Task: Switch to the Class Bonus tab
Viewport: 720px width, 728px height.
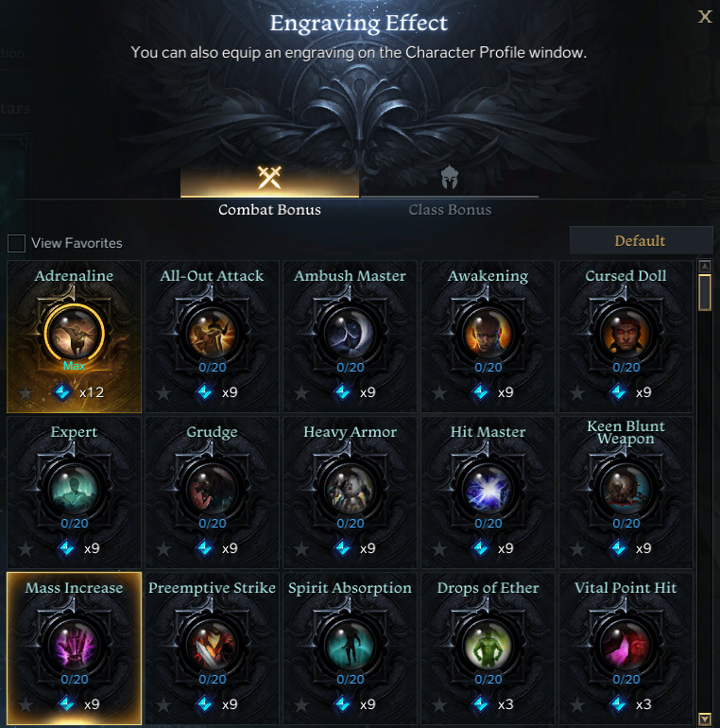Action: click(449, 190)
